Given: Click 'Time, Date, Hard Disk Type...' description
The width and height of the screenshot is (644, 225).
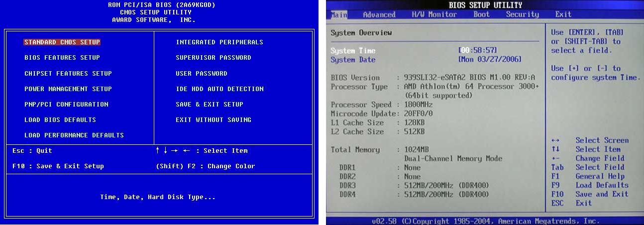Looking at the screenshot, I should point(158,198).
